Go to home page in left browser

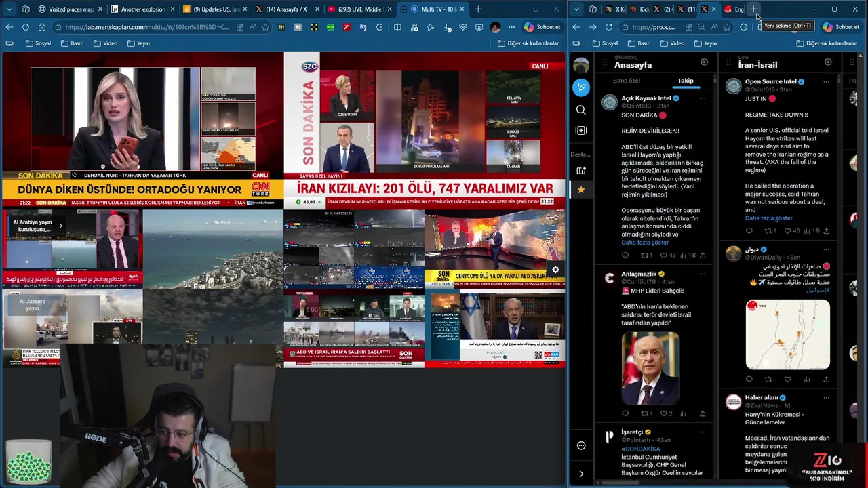click(x=41, y=27)
